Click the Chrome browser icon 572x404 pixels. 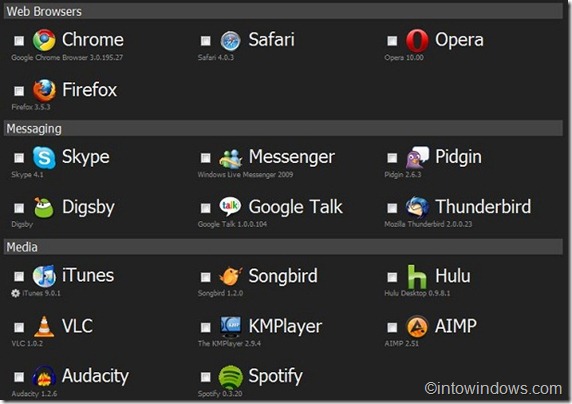coord(44,40)
